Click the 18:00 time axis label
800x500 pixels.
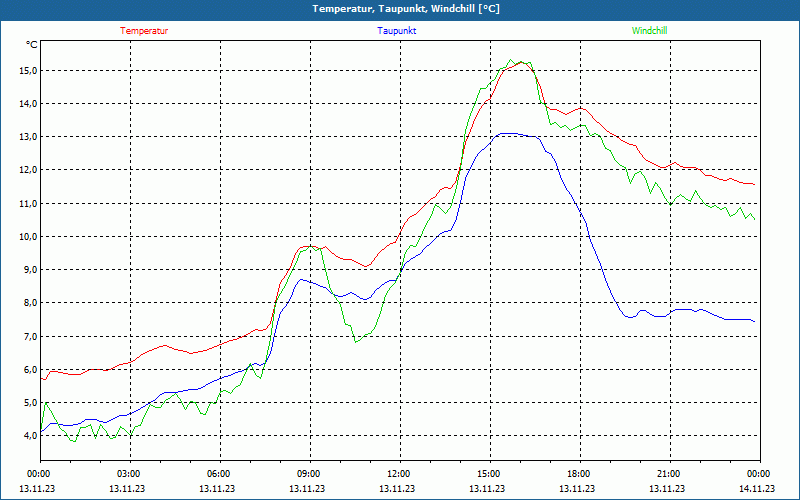click(x=580, y=474)
